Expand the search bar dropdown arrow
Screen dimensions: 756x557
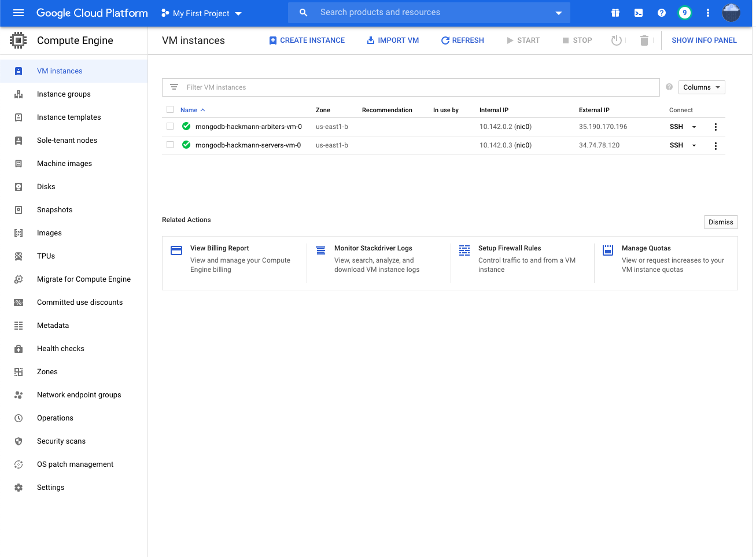click(x=559, y=13)
